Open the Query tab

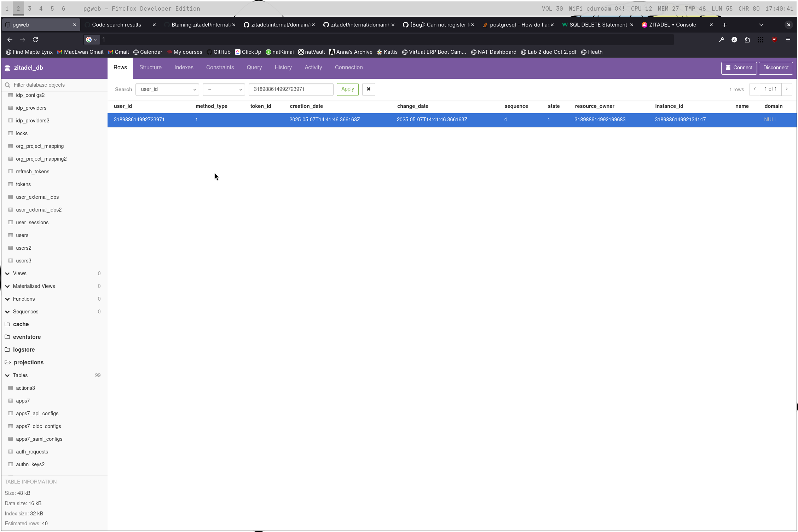pos(254,68)
